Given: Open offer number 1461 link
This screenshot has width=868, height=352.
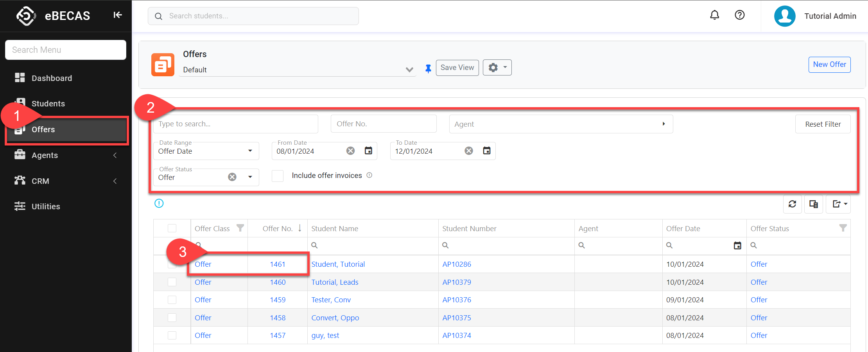Looking at the screenshot, I should click(278, 264).
